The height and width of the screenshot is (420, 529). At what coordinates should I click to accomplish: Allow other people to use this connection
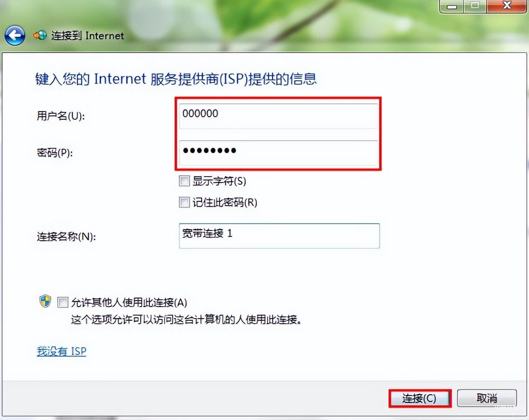coord(63,303)
